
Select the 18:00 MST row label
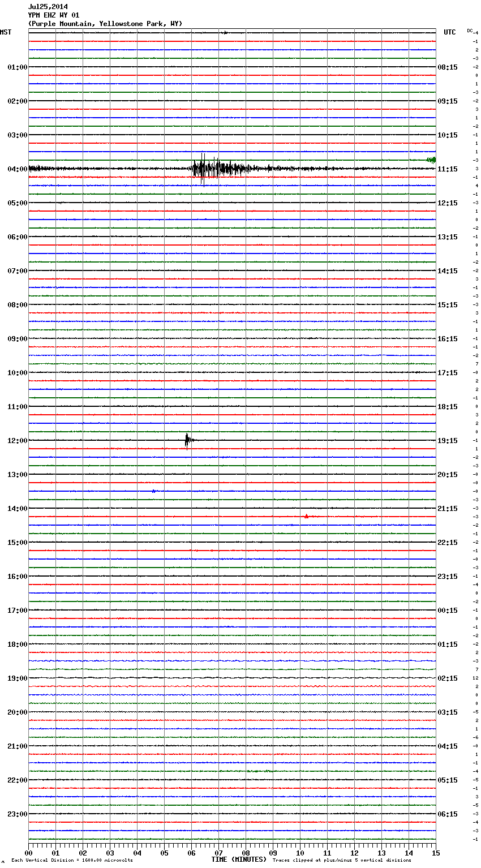(x=17, y=644)
